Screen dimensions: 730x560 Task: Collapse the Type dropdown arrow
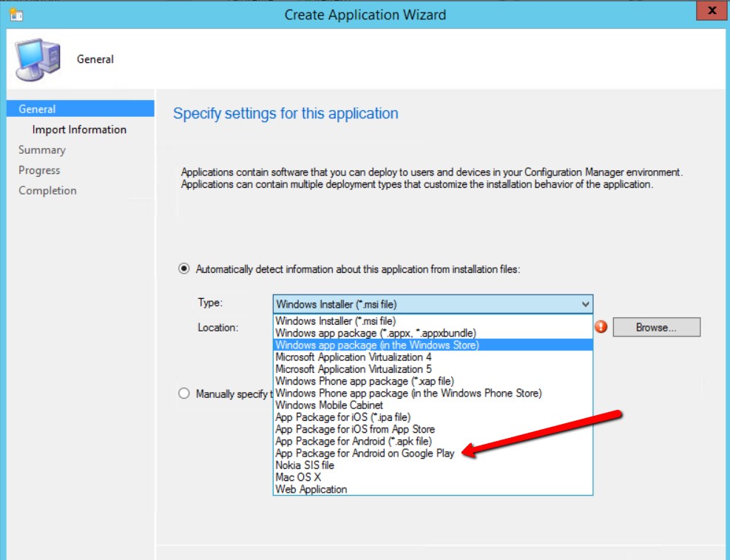(x=585, y=304)
